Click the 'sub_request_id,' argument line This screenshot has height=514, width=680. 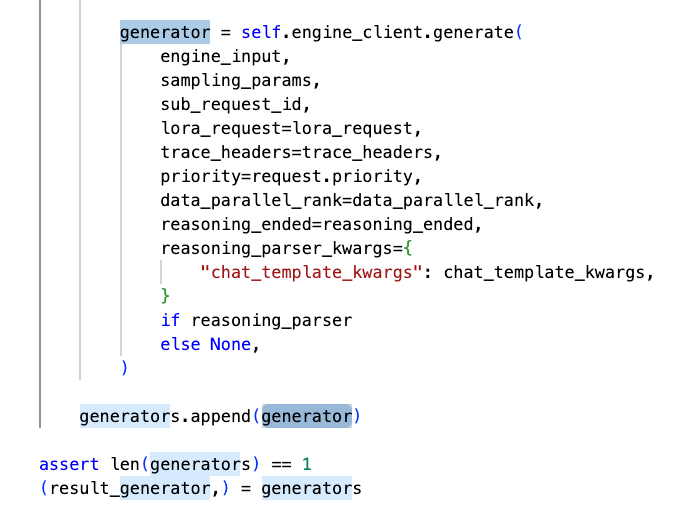click(235, 105)
